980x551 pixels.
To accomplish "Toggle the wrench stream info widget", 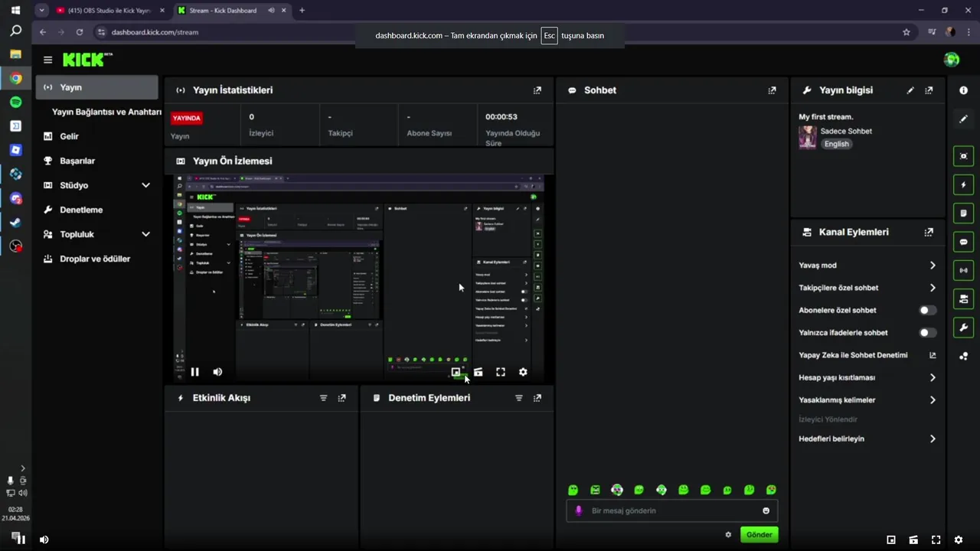I will [963, 328].
